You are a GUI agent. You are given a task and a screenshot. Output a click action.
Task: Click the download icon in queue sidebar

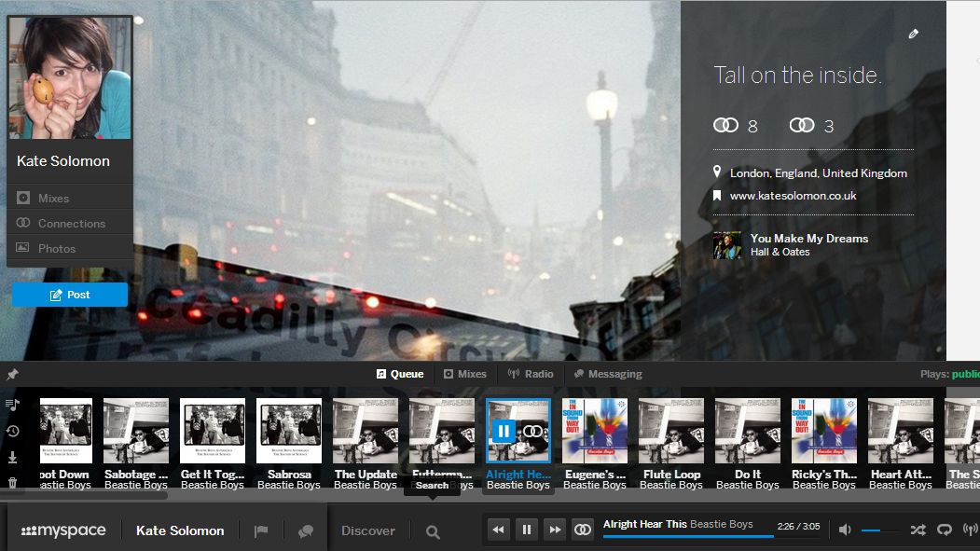point(12,457)
